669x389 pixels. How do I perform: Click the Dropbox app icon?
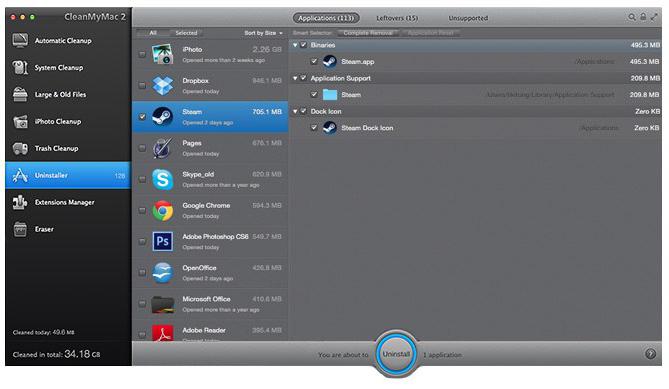[x=163, y=85]
